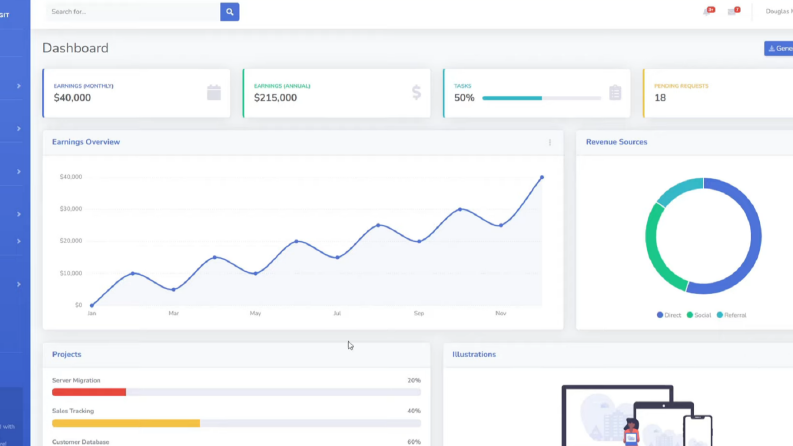Click the clipboard icon on the Tasks card
This screenshot has height=446, width=793.
pos(615,93)
